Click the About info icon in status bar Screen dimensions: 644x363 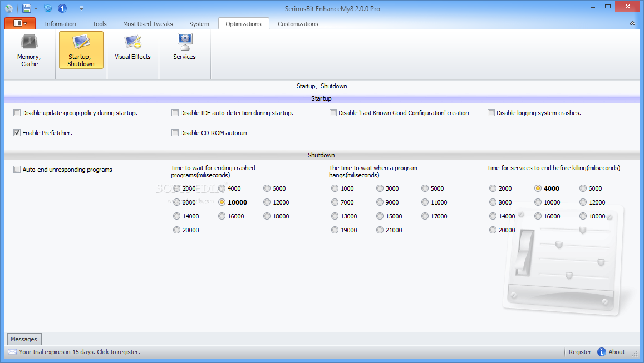pos(601,352)
